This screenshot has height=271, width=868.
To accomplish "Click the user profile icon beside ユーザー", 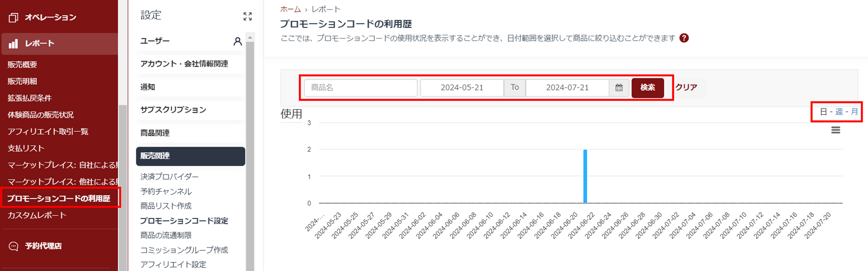I will pos(237,42).
